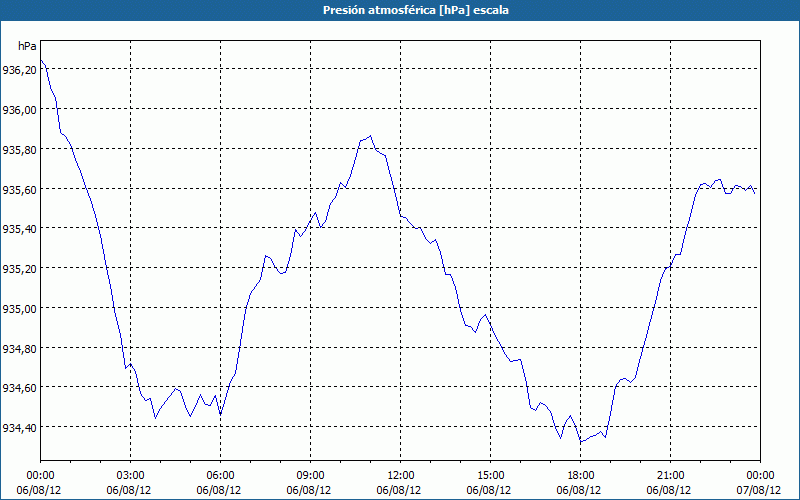Click the 936,20 y-axis value
The width and height of the screenshot is (800, 500).
19,70
